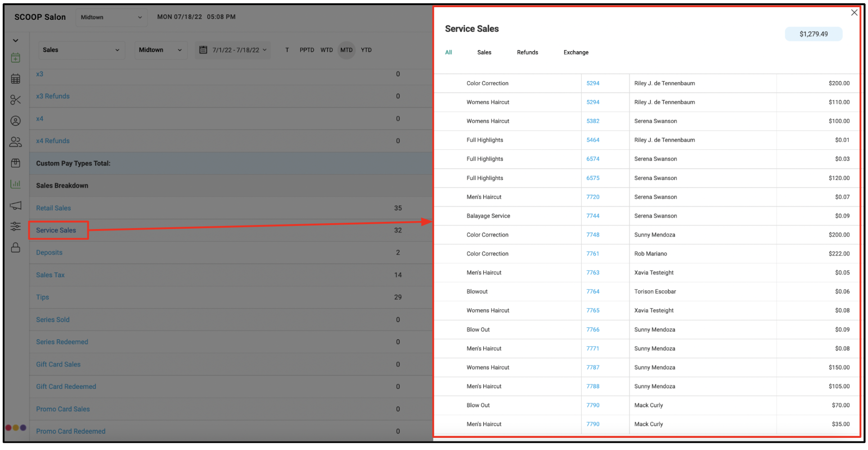Screen dimensions: 868x450
Task: Open the staff group people icon
Action: pyautogui.click(x=15, y=142)
